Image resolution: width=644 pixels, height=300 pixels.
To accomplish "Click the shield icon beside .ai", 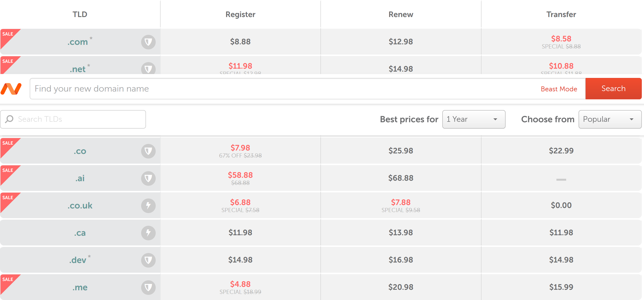I will click(148, 178).
